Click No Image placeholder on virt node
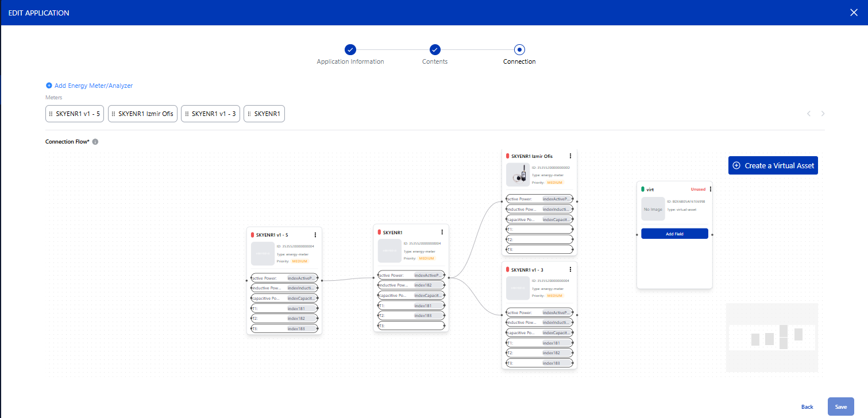Image resolution: width=868 pixels, height=418 pixels. [x=653, y=210]
